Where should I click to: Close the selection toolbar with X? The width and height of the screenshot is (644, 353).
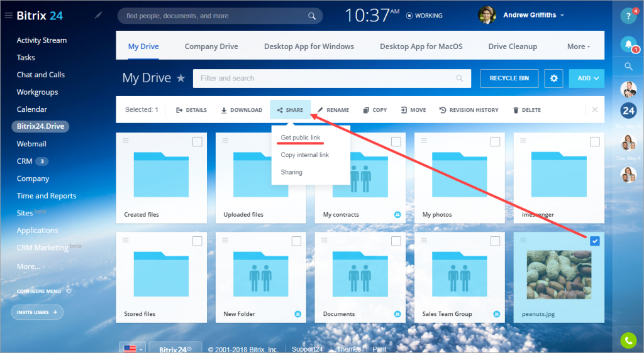[x=595, y=109]
